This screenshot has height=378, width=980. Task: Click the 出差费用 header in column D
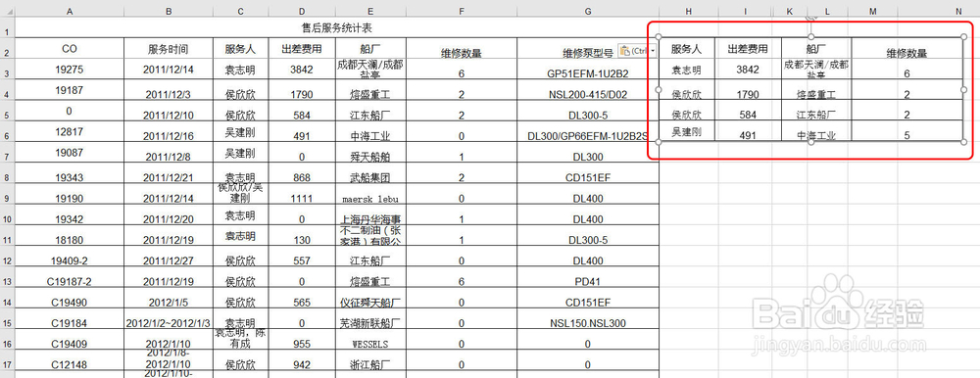[x=302, y=48]
